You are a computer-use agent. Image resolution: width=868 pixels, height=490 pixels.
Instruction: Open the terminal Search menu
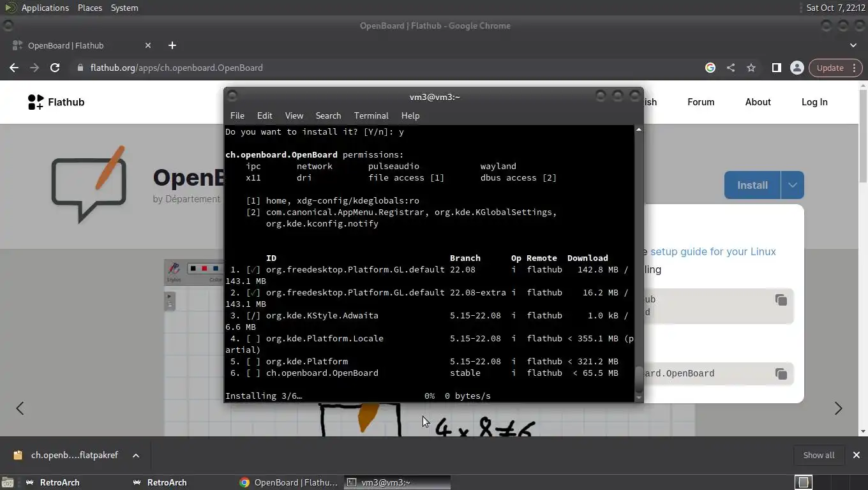click(x=328, y=115)
